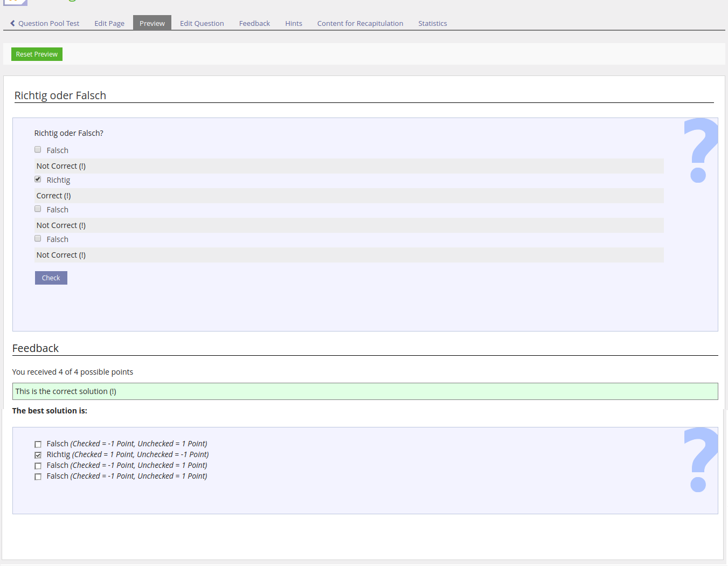
Task: Click the green 'This is the correct solution' message
Action: click(365, 391)
